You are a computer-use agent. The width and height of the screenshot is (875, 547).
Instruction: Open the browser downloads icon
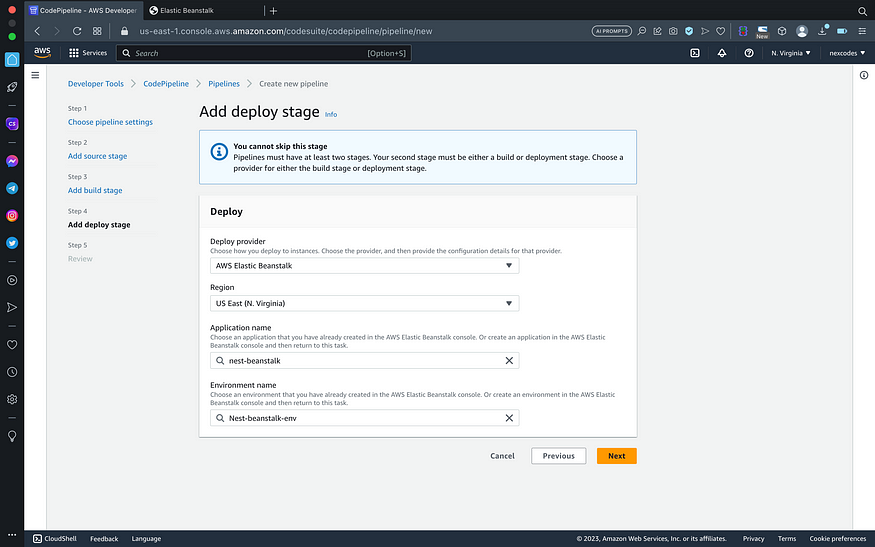(x=823, y=31)
